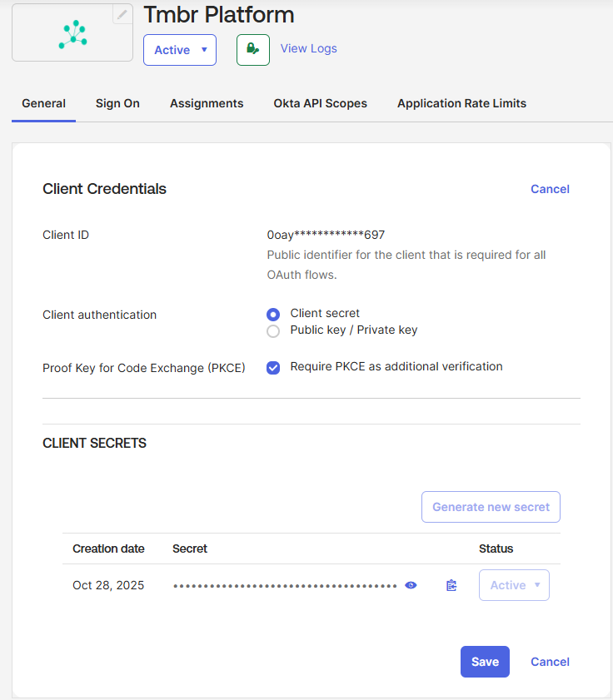Screen dimensions: 613x700
Task: Open the Sign On tab
Action: [x=117, y=103]
